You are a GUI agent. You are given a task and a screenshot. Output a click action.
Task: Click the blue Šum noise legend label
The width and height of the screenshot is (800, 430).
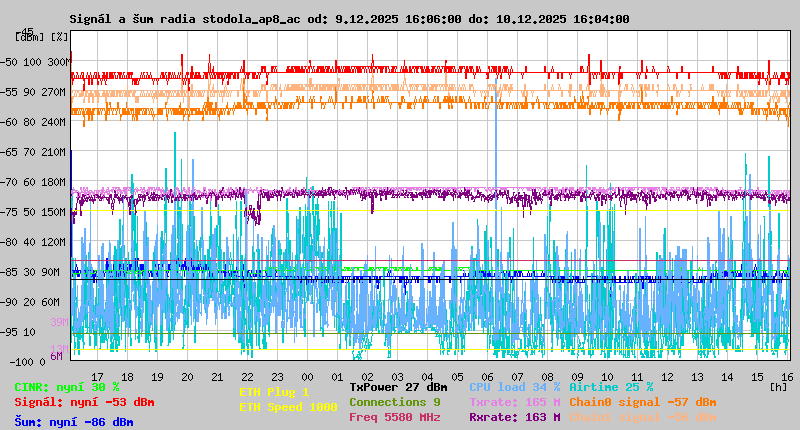pos(74,422)
